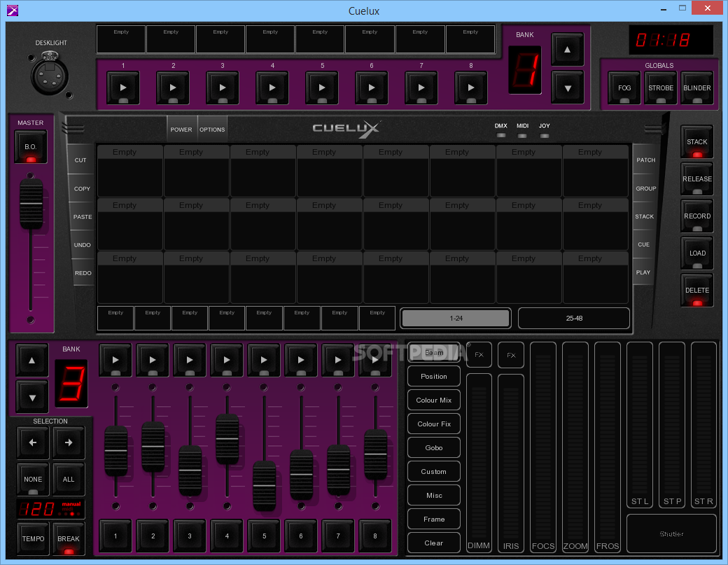Click the UNDO button

coord(83,244)
